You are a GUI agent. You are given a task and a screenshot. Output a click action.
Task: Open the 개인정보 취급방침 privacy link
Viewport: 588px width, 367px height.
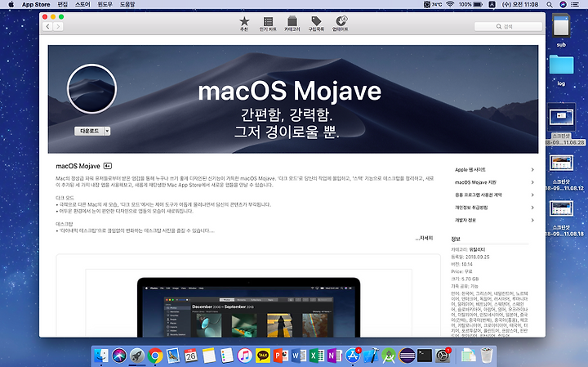pyautogui.click(x=471, y=208)
